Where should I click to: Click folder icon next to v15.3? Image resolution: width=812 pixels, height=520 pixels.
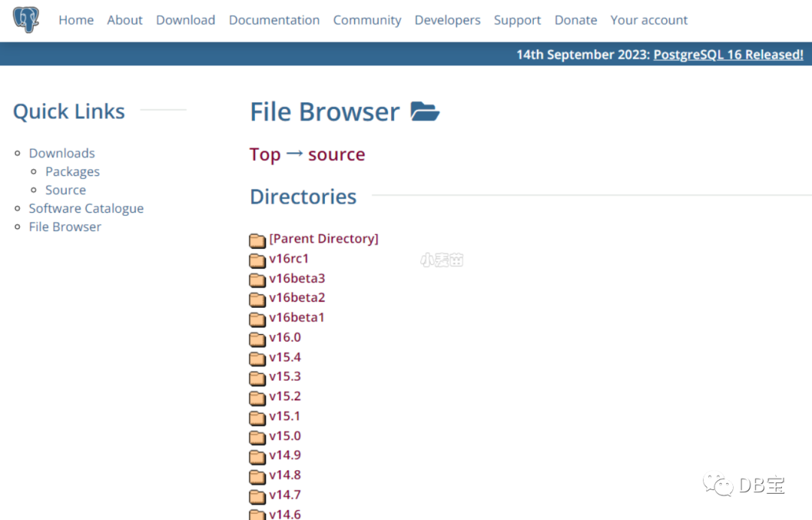click(x=257, y=378)
